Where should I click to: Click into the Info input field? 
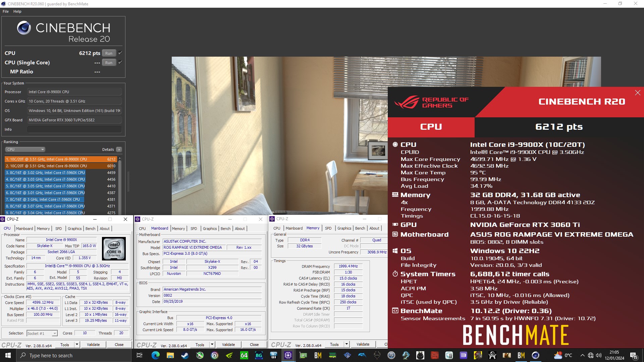(74, 129)
